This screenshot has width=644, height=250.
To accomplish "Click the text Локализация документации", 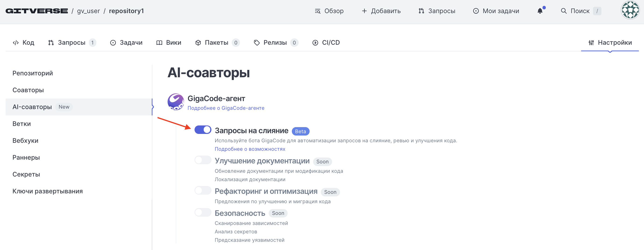I will coord(250,180).
